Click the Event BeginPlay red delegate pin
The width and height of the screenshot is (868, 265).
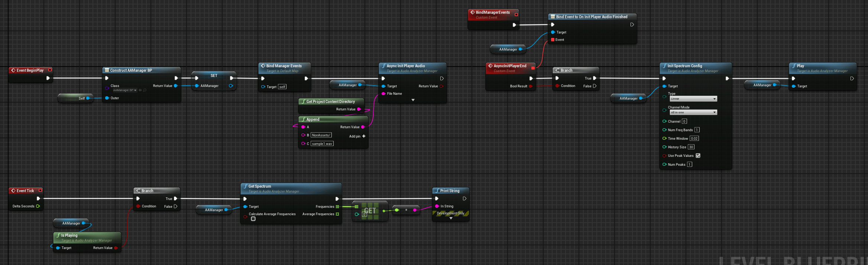click(50, 70)
